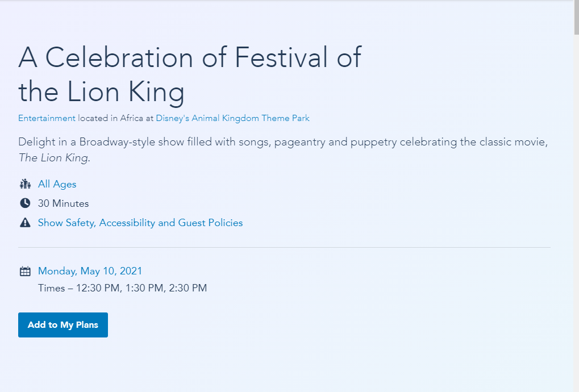Viewport: 579px width, 392px height.
Task: Click the vertical scrollbar thumb
Action: click(576, 17)
